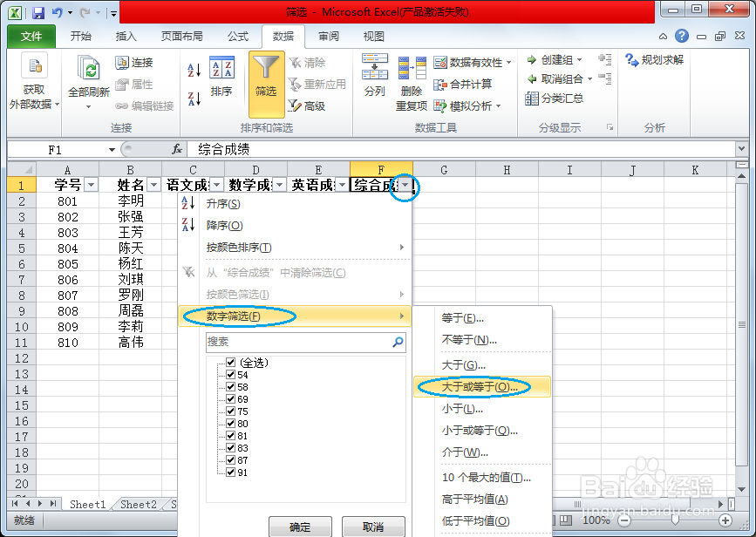This screenshot has height=537, width=756.
Task: Uncheck the value 91 checkbox
Action: [x=230, y=472]
